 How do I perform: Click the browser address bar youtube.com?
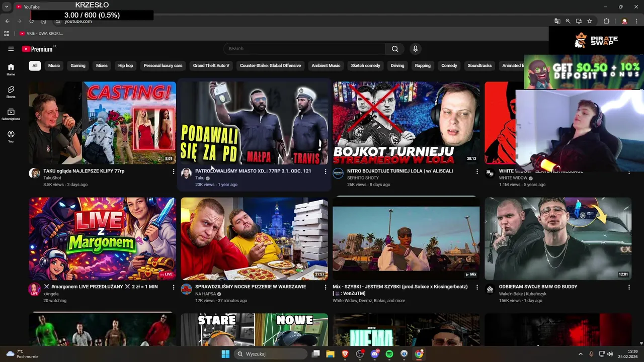click(78, 22)
